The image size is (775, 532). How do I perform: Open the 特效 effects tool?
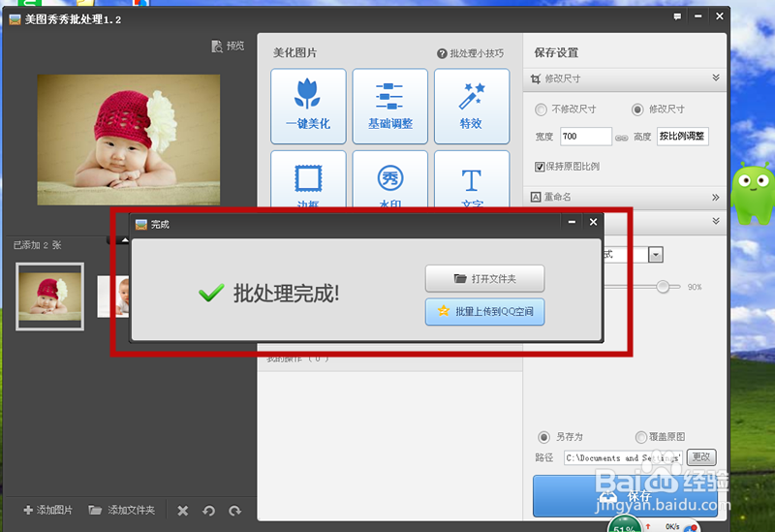pos(472,107)
